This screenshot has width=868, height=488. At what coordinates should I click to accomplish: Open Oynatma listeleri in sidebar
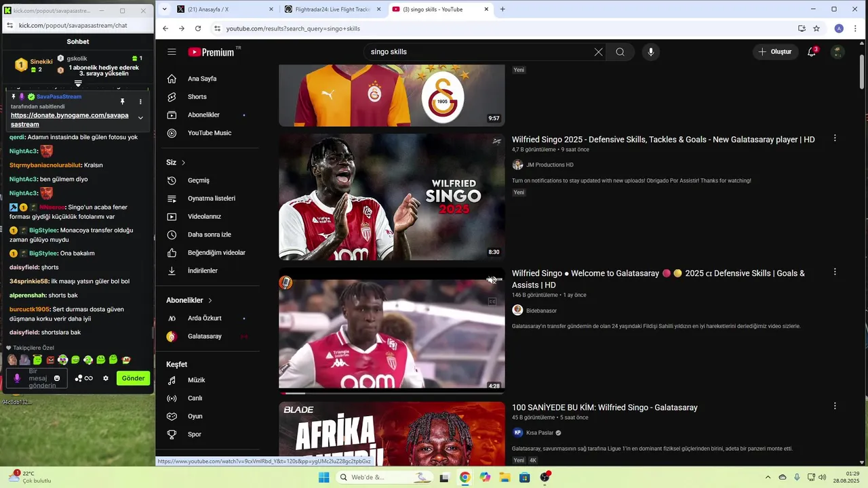pos(210,199)
